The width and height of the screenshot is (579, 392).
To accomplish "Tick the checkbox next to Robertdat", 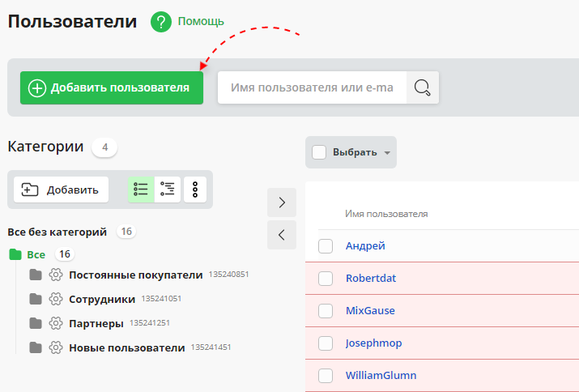I will tap(326, 279).
